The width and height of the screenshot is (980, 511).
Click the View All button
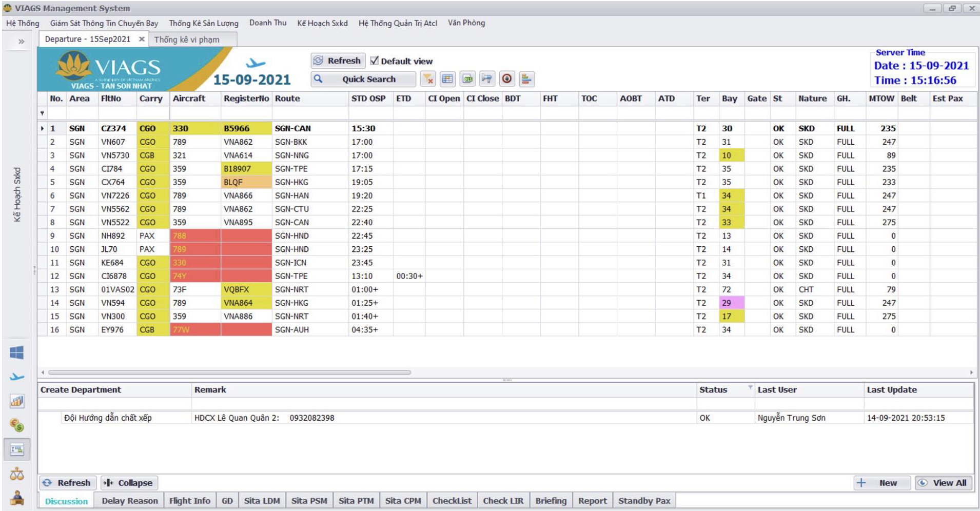coord(943,483)
